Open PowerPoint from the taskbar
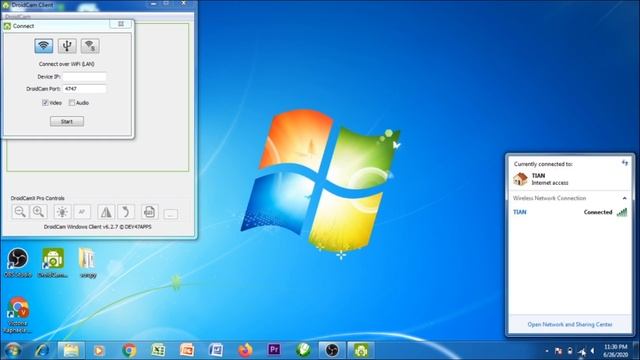 click(187, 350)
